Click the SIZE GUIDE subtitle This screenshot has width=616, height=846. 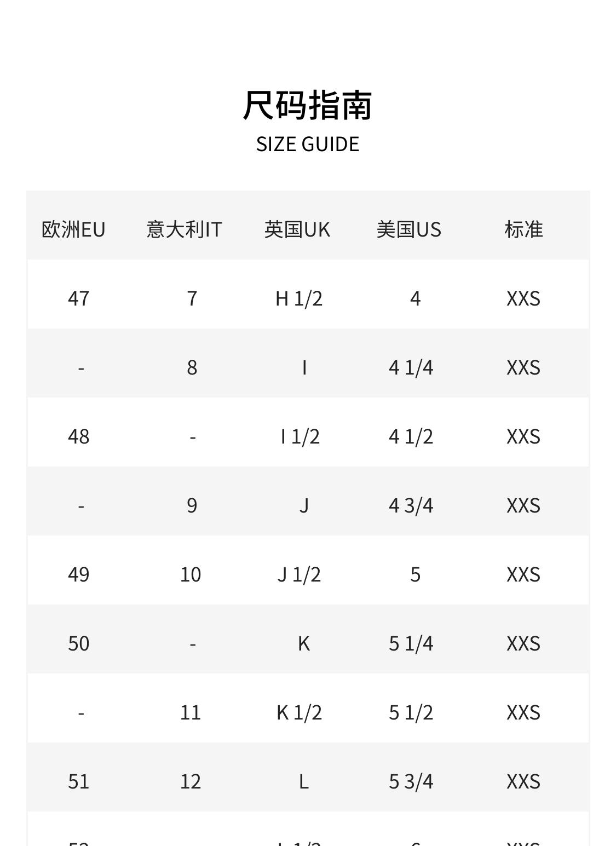pyautogui.click(x=308, y=144)
